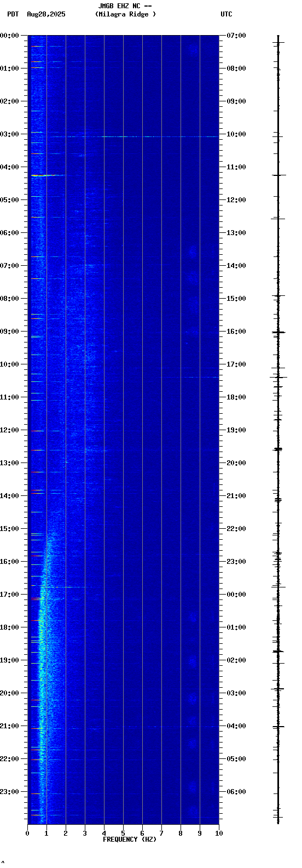
Task: Click the Milagra Ridge station name
Action: pos(125,14)
